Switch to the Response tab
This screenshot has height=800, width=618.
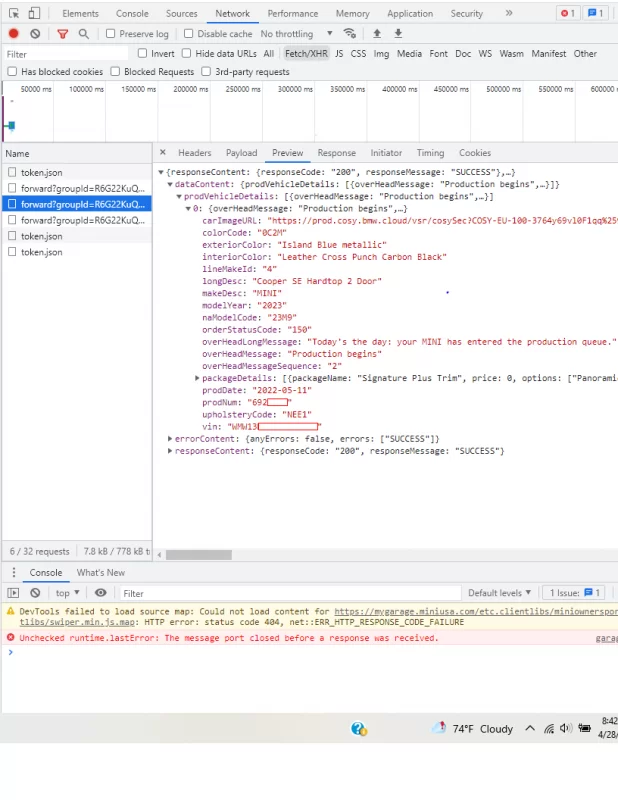(336, 153)
